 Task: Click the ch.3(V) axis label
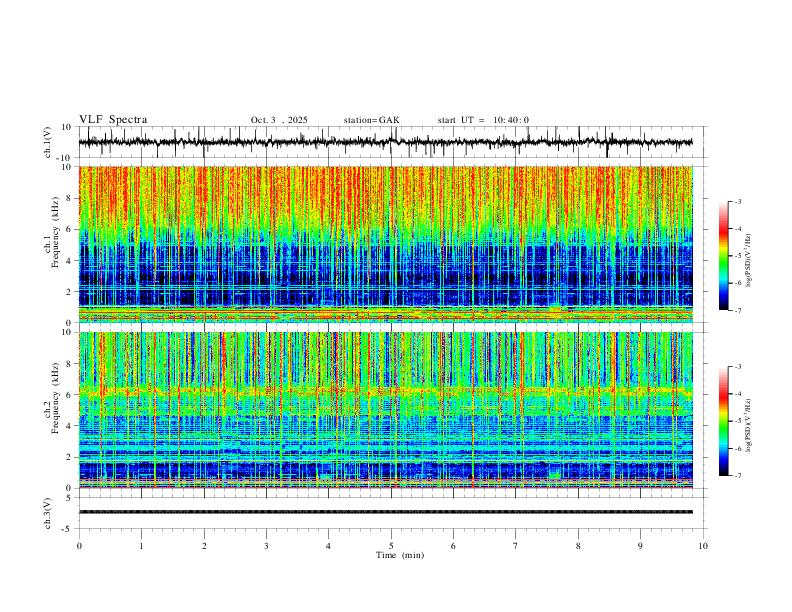pos(48,513)
